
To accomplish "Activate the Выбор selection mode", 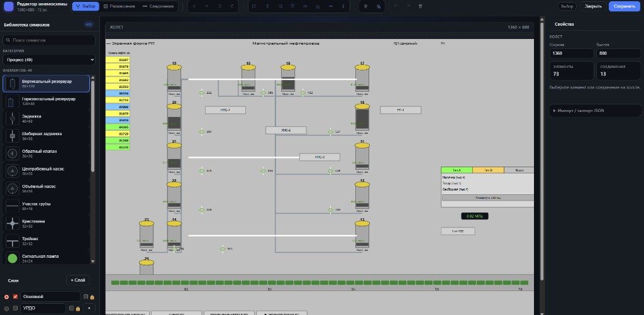I will [86, 6].
